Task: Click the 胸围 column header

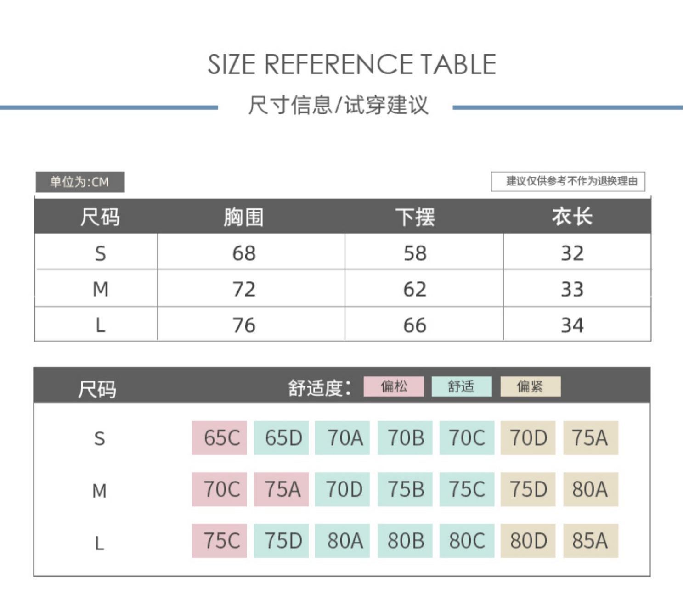Action: tap(243, 217)
